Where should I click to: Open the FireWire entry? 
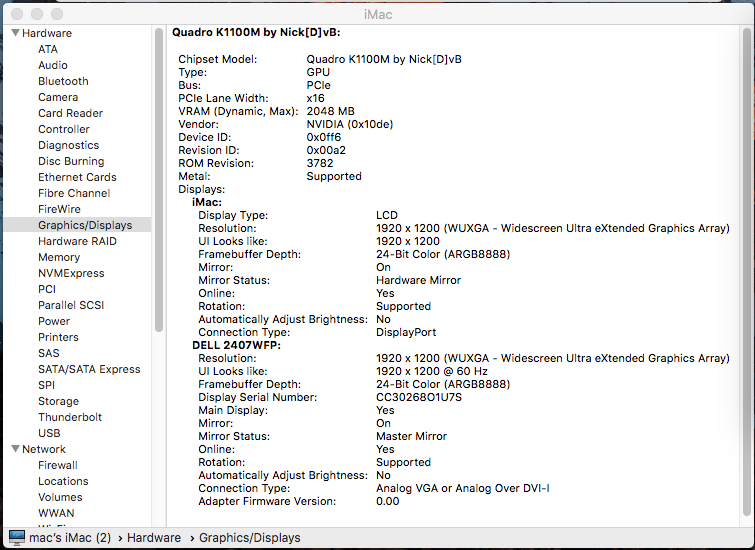coord(59,209)
